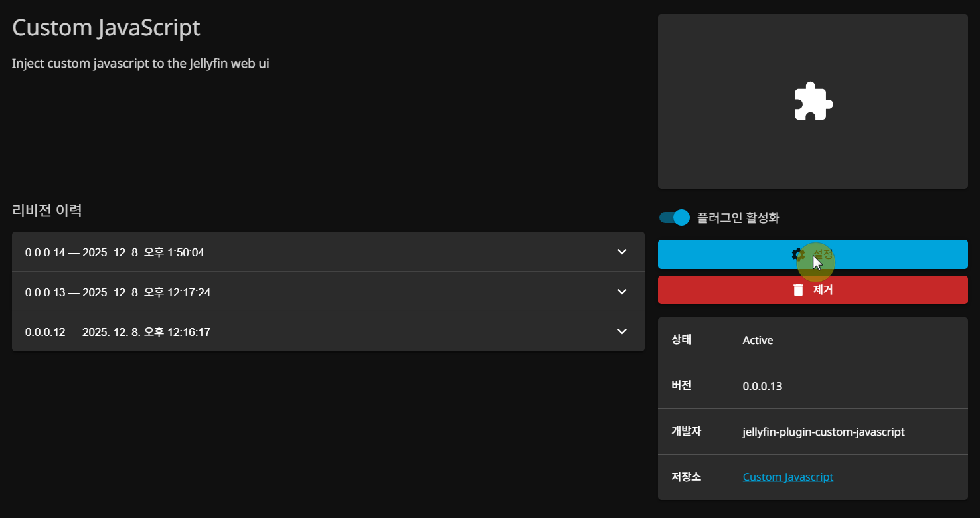Click the plugin description text

tap(140, 64)
